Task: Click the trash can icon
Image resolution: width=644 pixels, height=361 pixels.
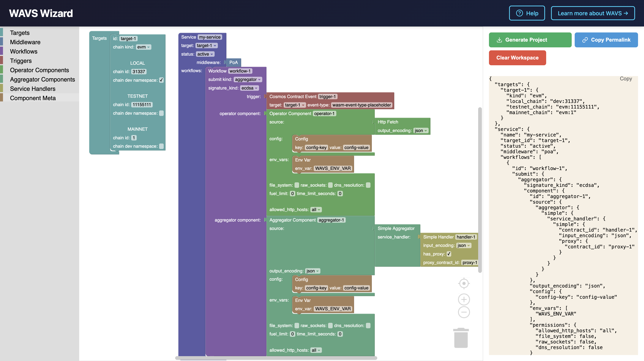Action: 461,338
